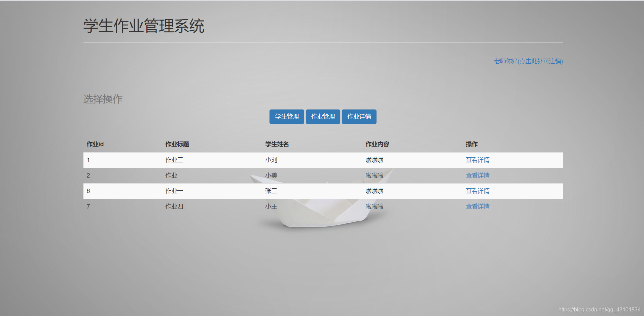Click homework id 7 cell
This screenshot has height=316, width=644.
(88, 207)
